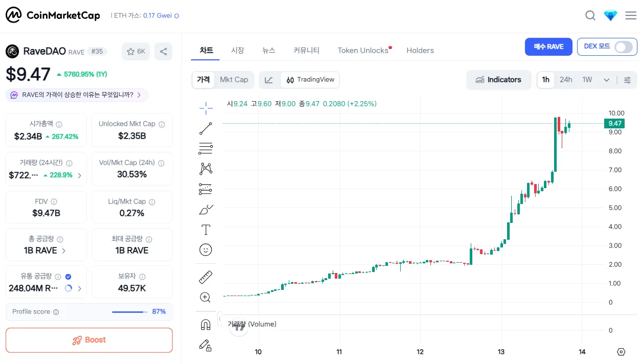Select the 24h chart interval
Screen dimensions: 641x364
pyautogui.click(x=566, y=80)
